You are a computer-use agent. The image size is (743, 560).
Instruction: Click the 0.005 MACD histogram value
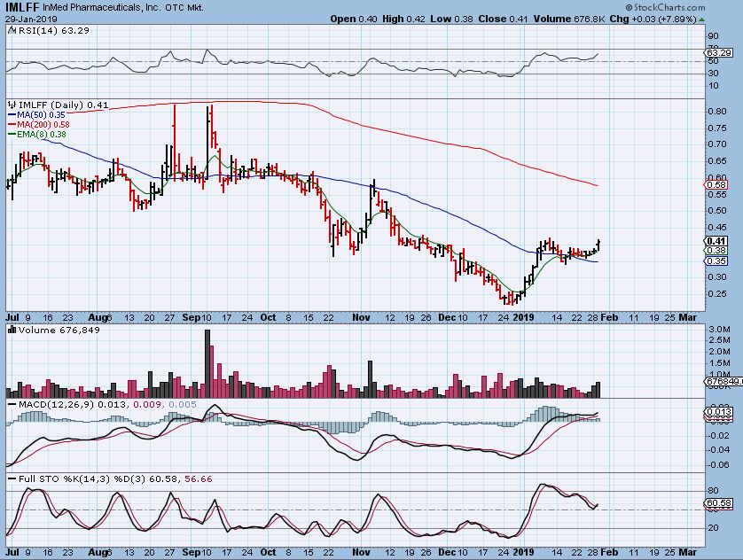click(x=182, y=405)
